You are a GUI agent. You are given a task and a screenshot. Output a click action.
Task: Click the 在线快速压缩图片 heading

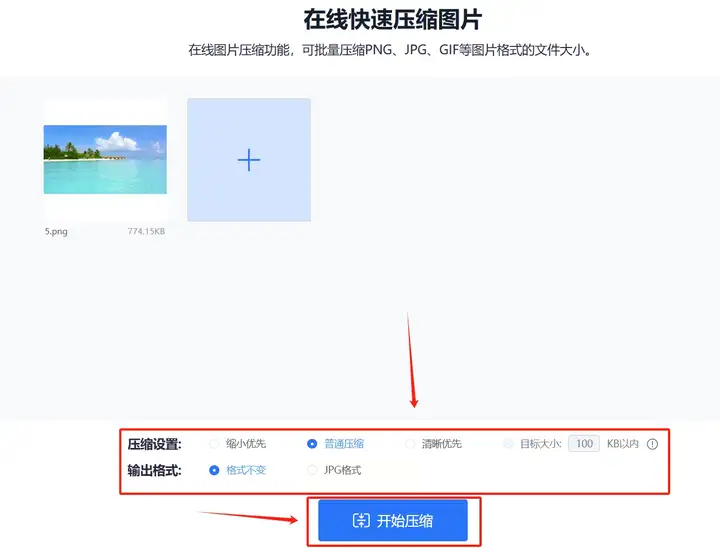pos(393,20)
